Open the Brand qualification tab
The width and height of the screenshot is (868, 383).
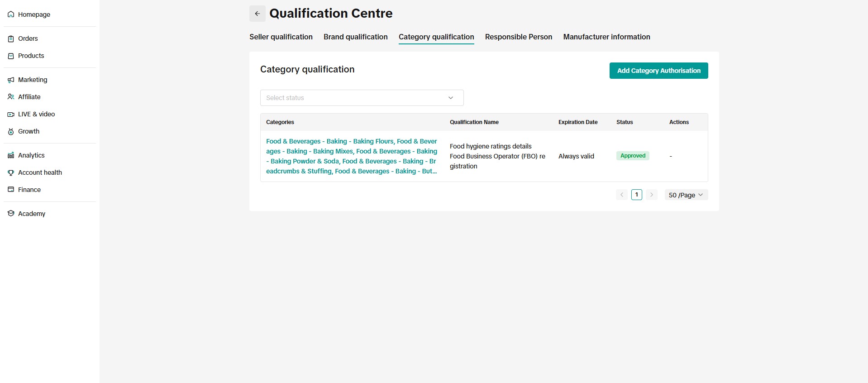pyautogui.click(x=355, y=37)
